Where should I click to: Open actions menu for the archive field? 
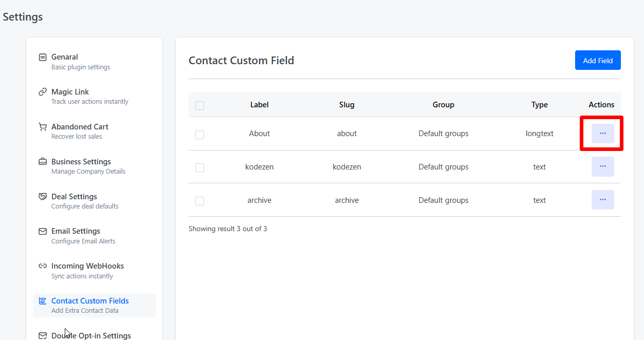click(x=603, y=200)
